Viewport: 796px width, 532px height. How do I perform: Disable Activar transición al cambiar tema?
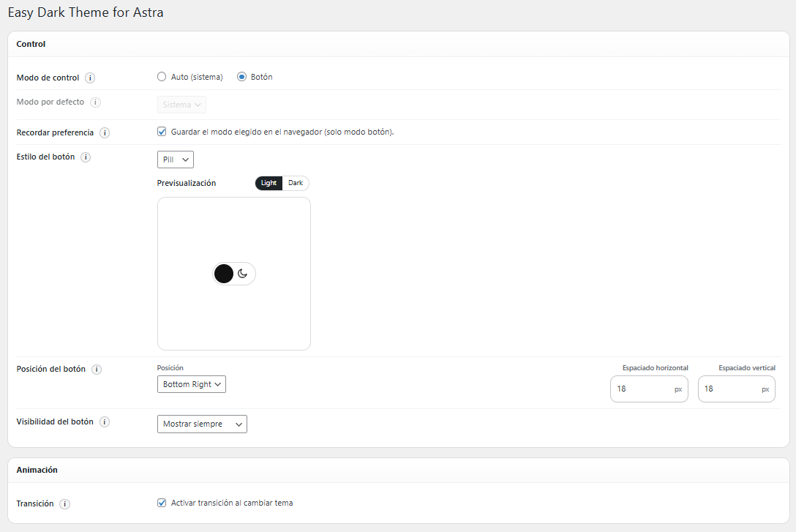click(162, 503)
